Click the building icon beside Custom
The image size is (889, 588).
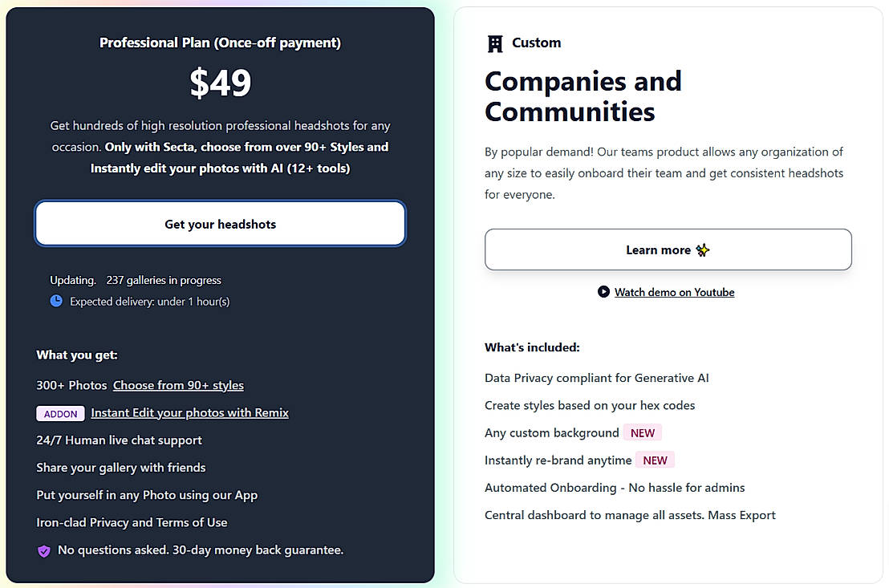point(495,43)
